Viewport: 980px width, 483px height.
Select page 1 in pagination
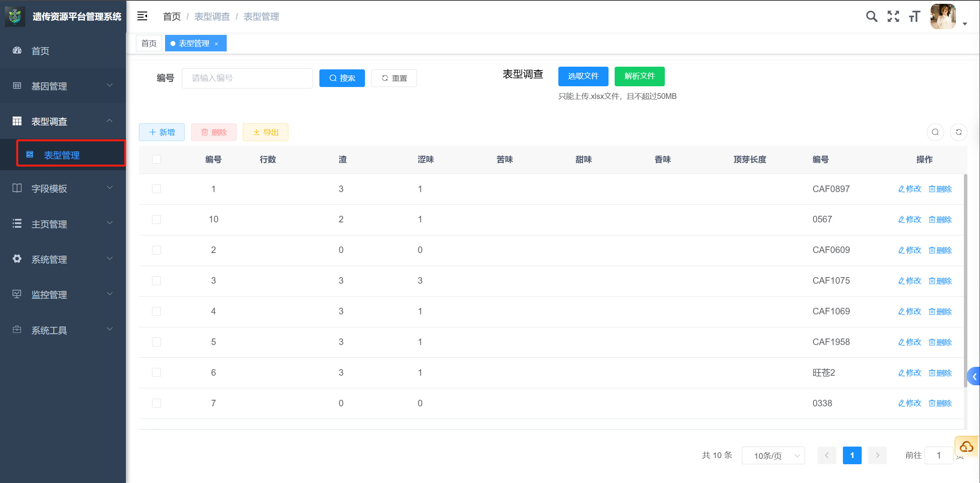point(852,455)
